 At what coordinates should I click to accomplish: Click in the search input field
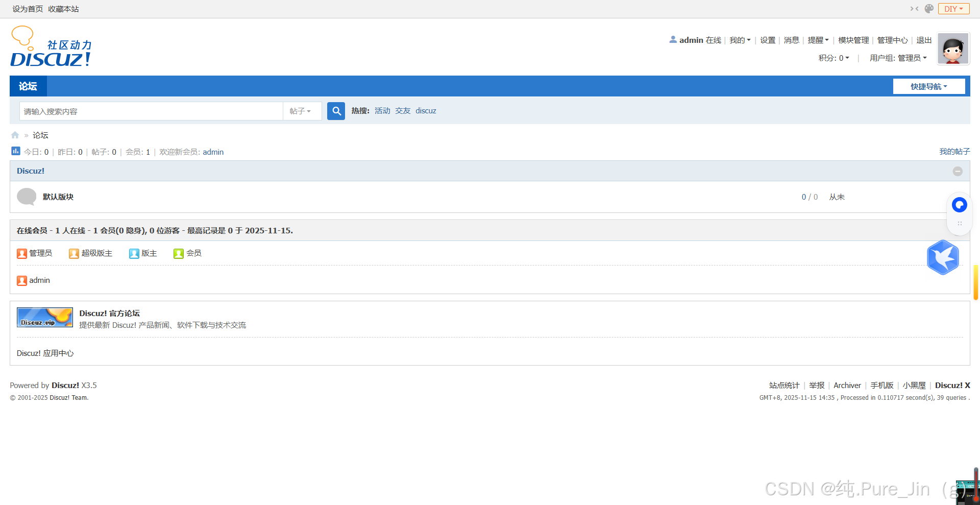151,111
